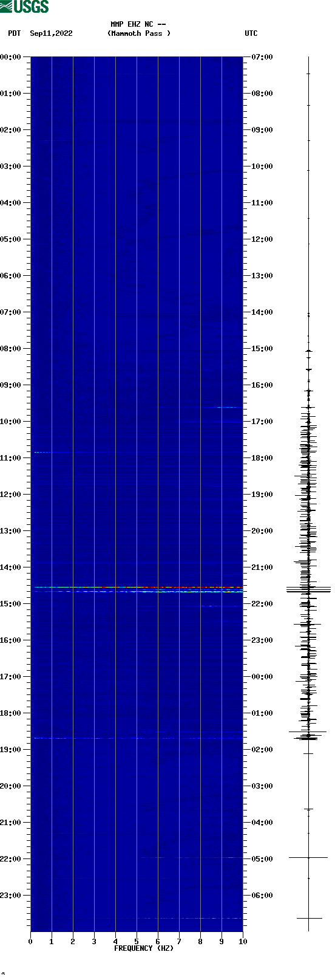Select the 18:00 UTC axis label
This screenshot has width=335, height=980.
pyautogui.click(x=262, y=458)
